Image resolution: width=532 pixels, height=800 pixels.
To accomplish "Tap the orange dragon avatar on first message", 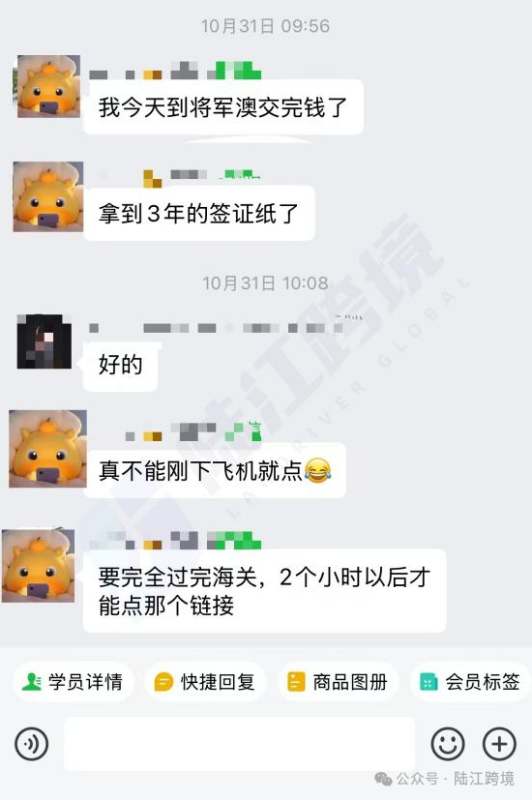I will click(48, 87).
